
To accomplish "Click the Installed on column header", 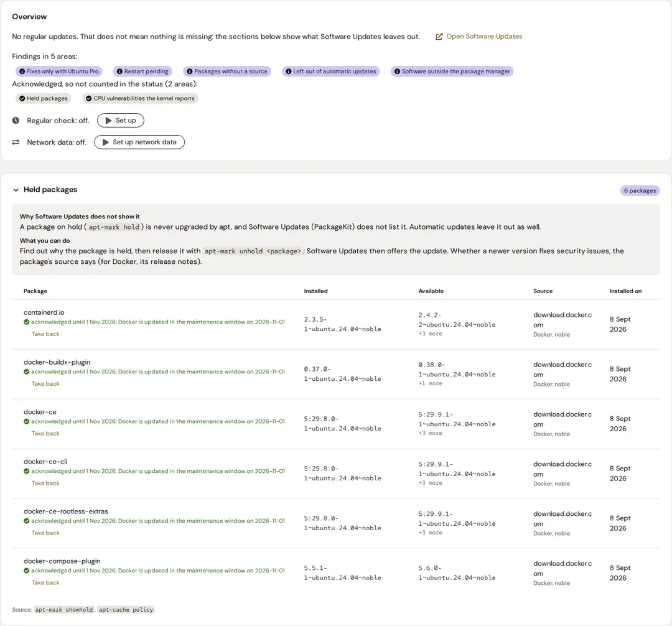I will [626, 291].
